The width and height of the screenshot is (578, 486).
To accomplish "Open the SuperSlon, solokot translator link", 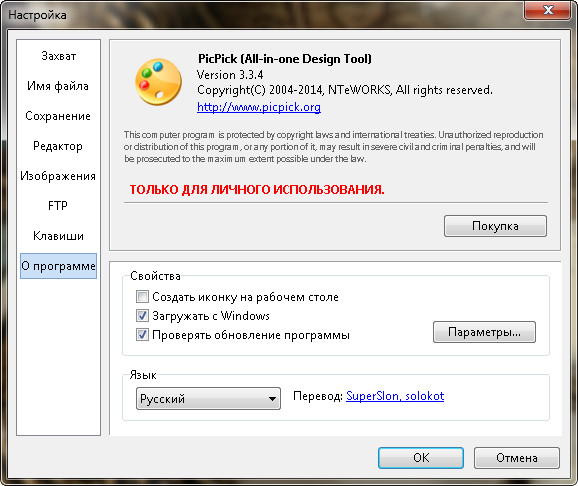I will [x=395, y=396].
